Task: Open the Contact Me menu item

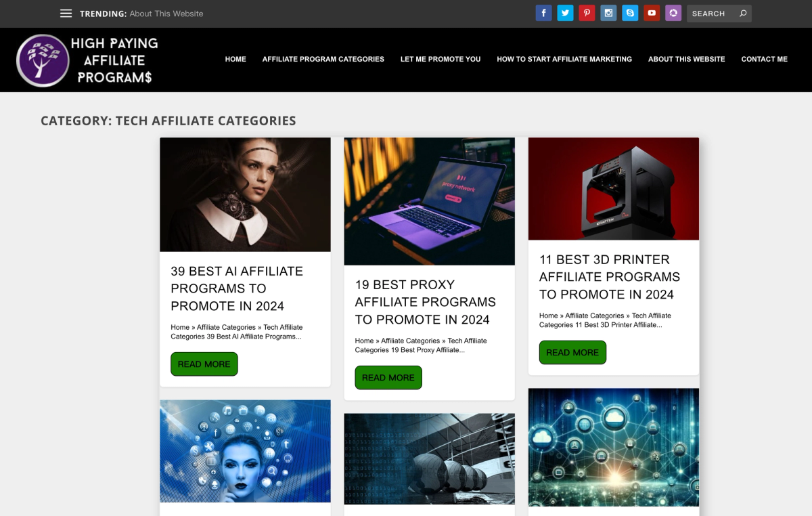Action: click(x=765, y=59)
